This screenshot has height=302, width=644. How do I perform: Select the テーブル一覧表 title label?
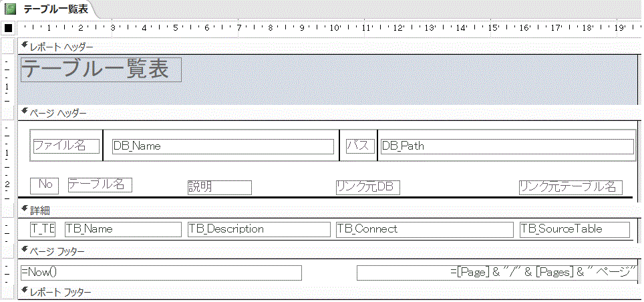coord(102,69)
